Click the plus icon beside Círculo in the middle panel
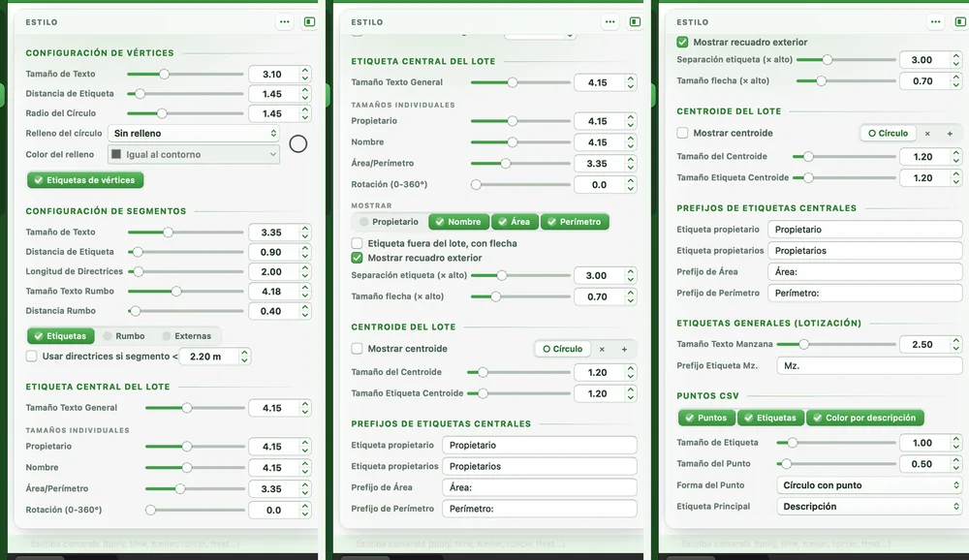Screen dimensions: 969x560 624,349
